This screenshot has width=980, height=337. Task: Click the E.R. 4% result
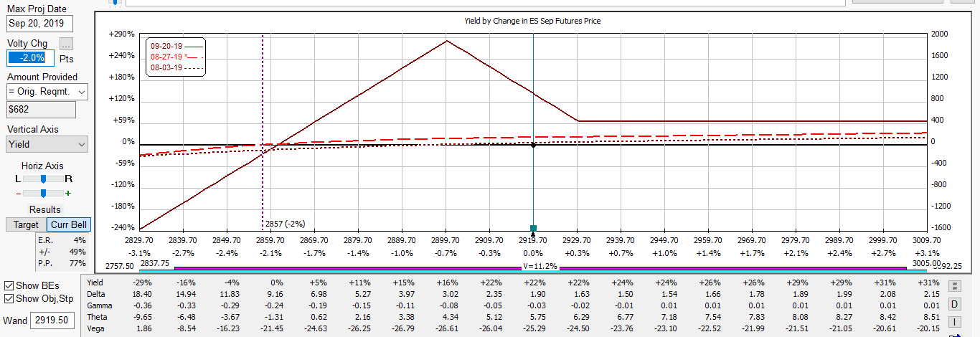[x=62, y=240]
